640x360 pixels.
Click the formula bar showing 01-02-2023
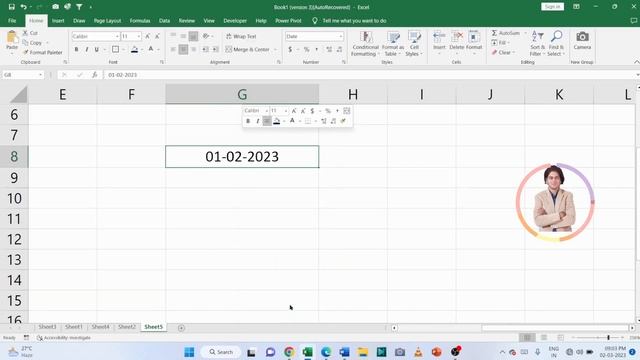click(369, 75)
